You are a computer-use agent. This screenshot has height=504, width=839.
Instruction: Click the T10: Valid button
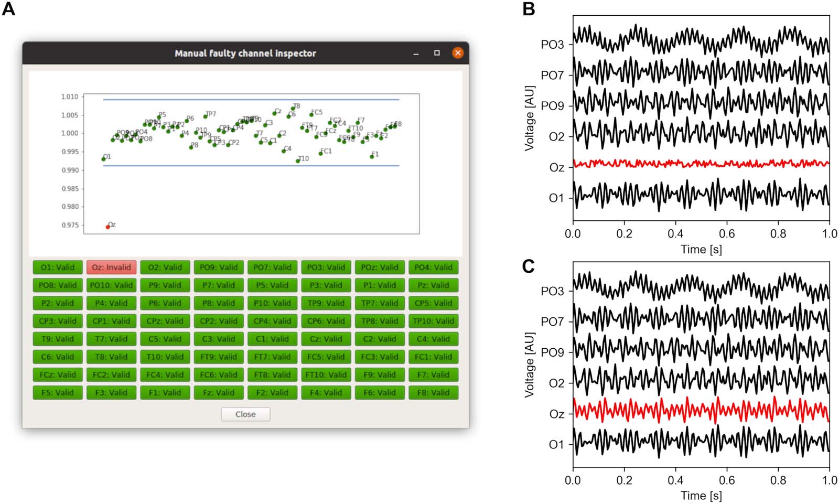click(165, 357)
